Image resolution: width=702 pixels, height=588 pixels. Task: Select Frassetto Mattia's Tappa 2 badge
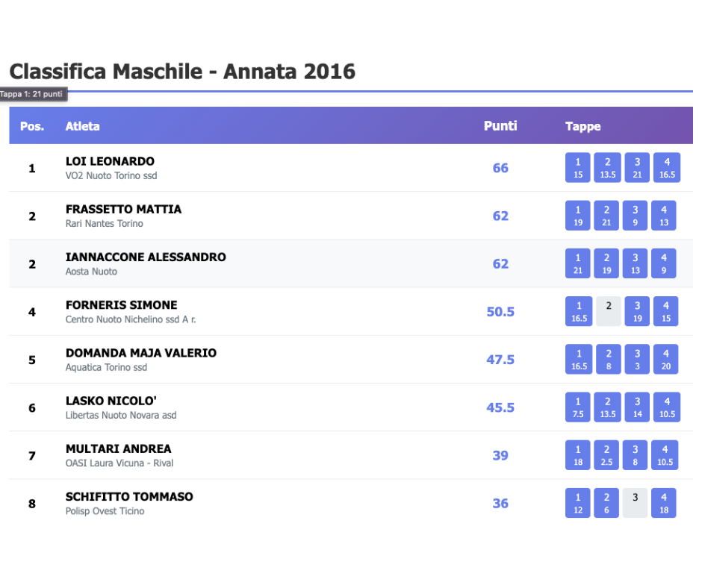coord(607,216)
